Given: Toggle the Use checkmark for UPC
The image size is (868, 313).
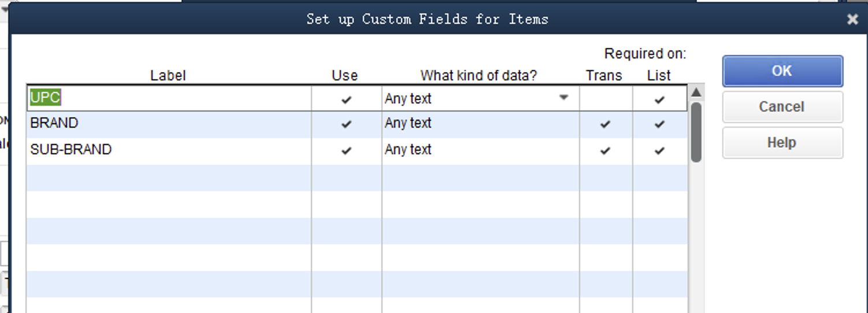Looking at the screenshot, I should (346, 99).
